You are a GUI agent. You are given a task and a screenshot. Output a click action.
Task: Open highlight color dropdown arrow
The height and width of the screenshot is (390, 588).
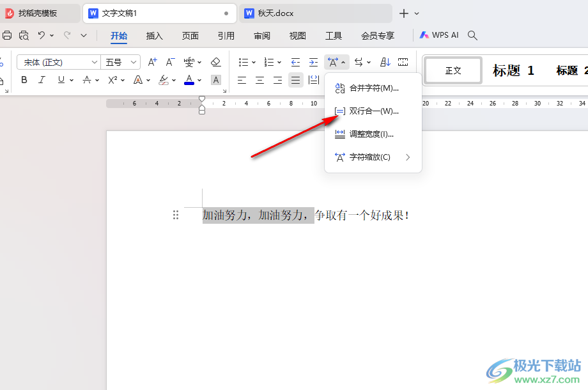(x=174, y=80)
